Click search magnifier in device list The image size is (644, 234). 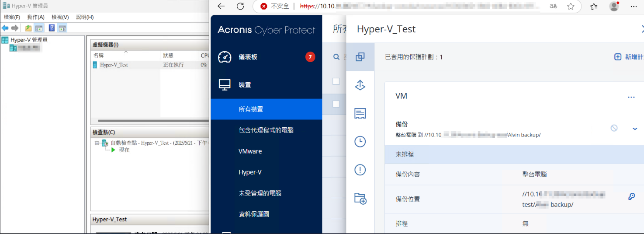[336, 57]
